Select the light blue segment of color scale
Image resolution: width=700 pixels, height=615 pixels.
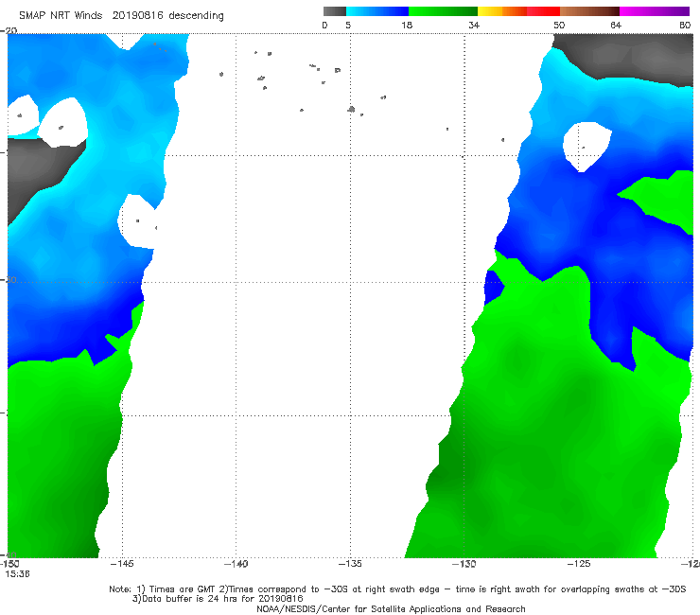(377, 11)
